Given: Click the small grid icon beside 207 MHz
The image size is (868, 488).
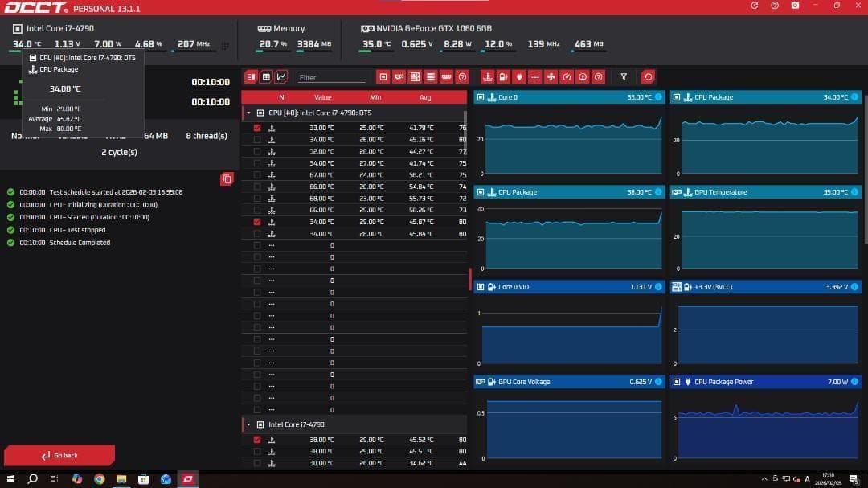Looking at the screenshot, I should 225,46.
